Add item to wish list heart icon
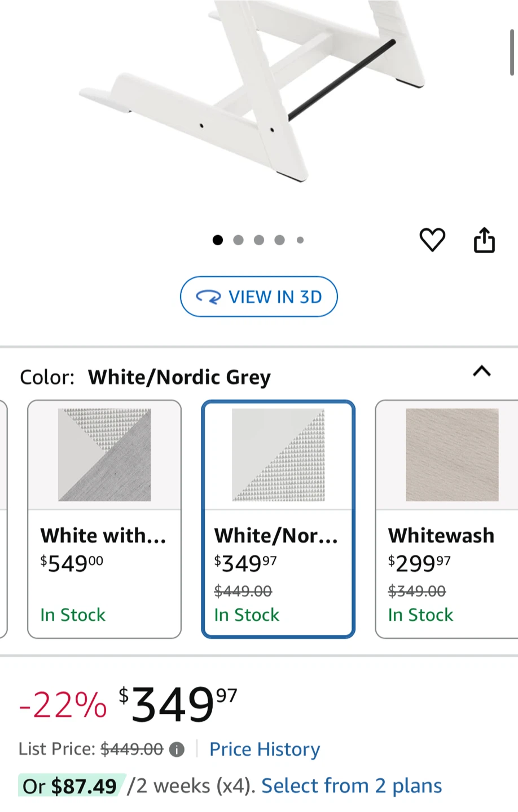 point(432,240)
